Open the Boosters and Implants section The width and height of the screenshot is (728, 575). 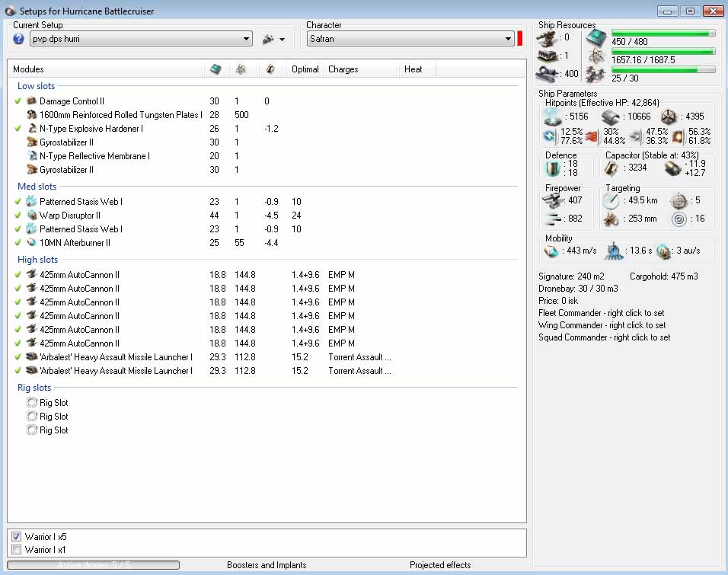267,565
